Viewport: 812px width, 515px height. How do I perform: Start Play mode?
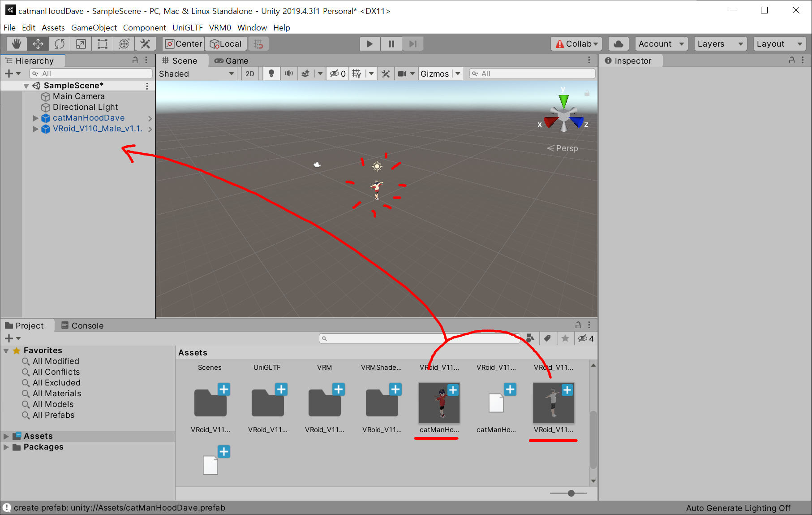pyautogui.click(x=369, y=43)
